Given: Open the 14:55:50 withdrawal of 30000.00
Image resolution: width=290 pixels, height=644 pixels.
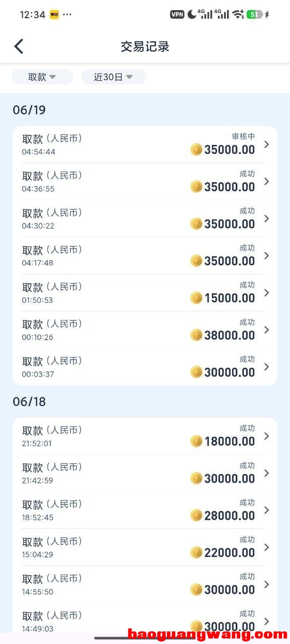Looking at the screenshot, I should point(145,584).
